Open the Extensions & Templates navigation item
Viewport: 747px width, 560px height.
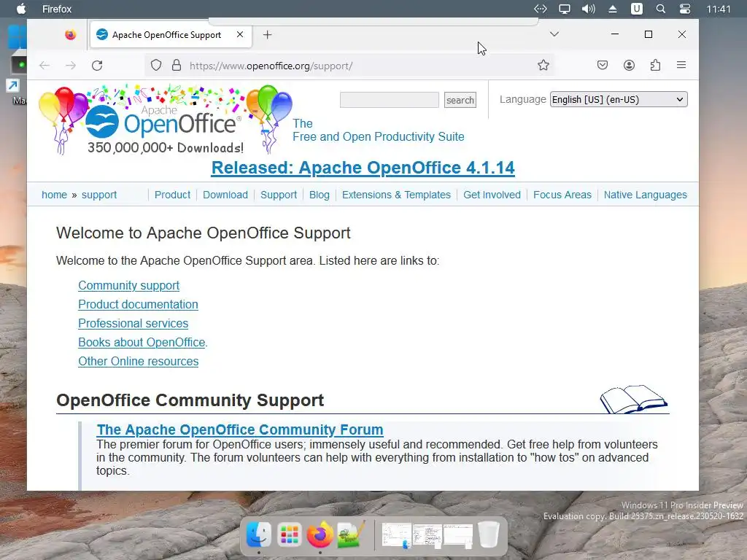pos(396,195)
